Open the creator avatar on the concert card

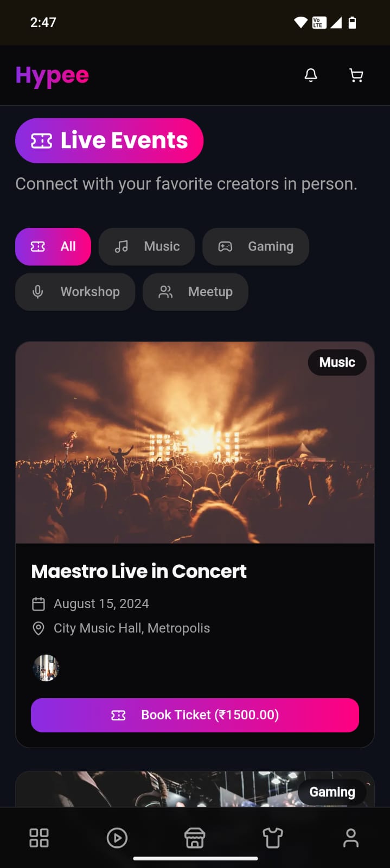(x=46, y=668)
